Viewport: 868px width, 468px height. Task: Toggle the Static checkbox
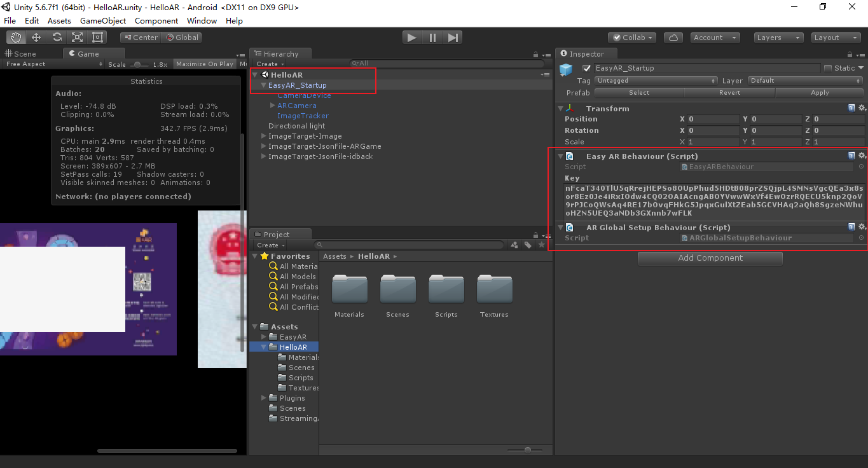828,68
